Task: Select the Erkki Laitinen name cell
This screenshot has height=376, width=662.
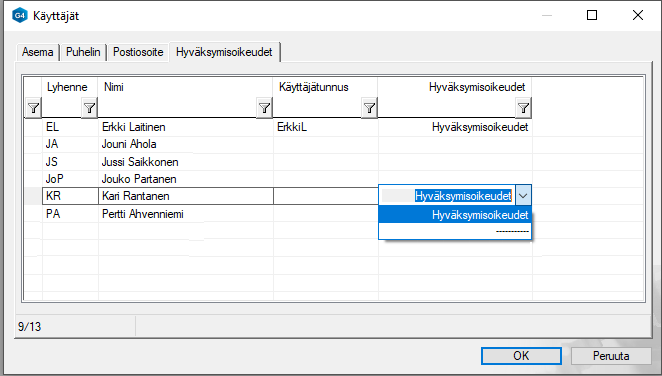Action: [186, 127]
